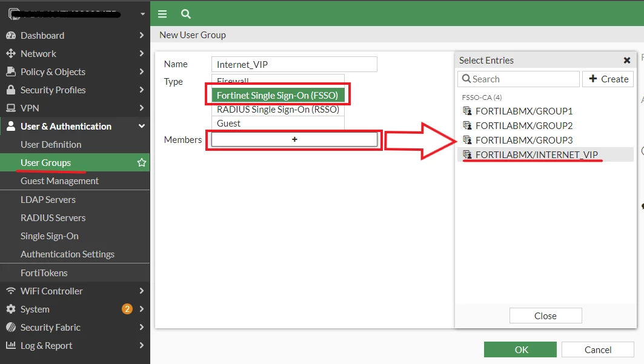Screen dimensions: 644x364
Task: Select RADIUS Single Sign-On (RSSO) type
Action: pos(278,110)
